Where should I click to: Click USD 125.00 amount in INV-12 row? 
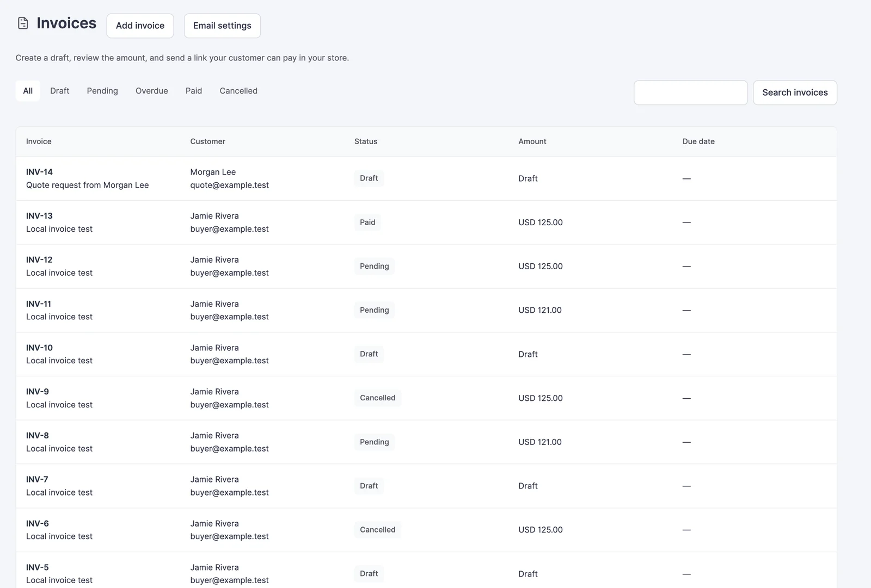(x=541, y=267)
